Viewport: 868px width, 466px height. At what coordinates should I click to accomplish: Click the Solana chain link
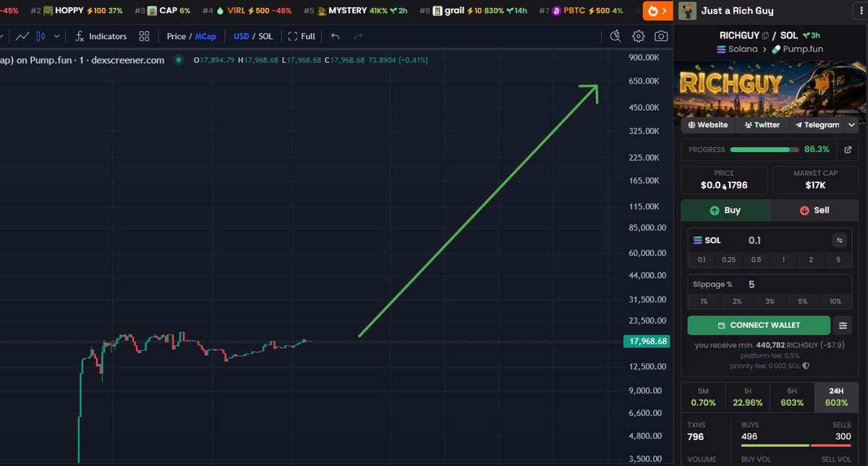[x=736, y=49]
